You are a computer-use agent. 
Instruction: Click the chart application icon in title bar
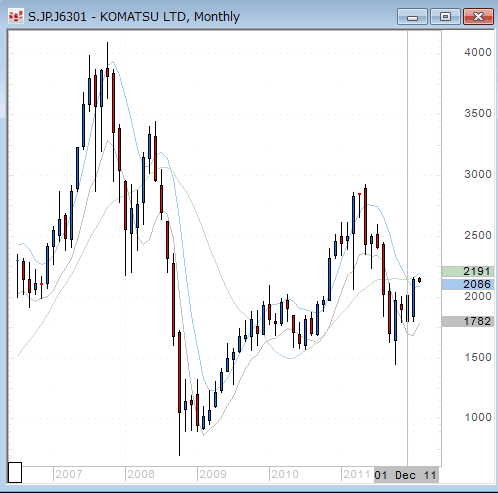[15, 16]
